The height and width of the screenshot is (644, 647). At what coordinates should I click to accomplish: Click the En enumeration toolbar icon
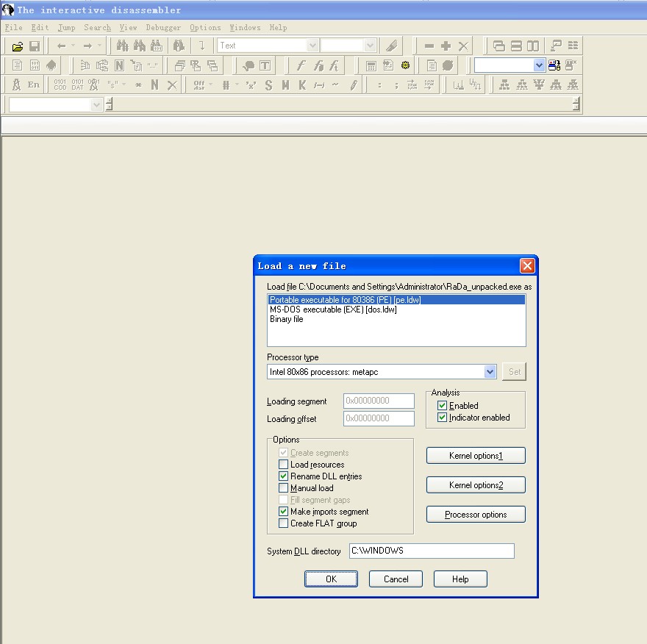point(33,85)
